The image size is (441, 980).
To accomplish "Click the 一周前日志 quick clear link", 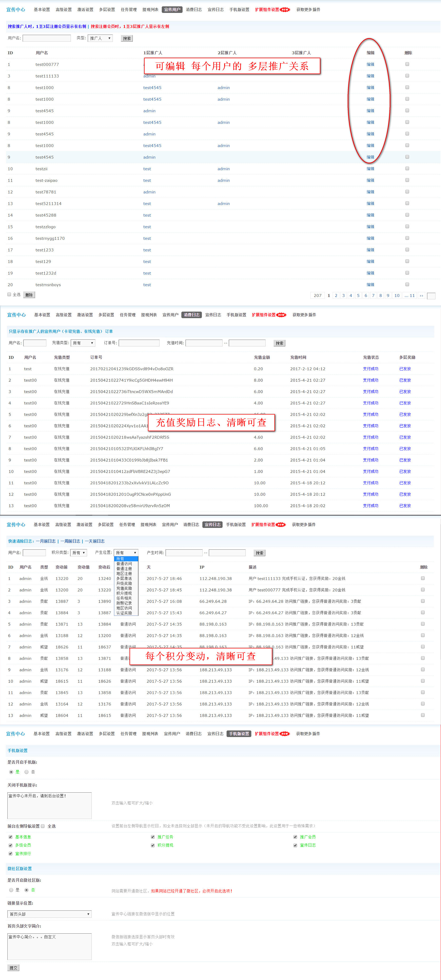I will pos(70,541).
